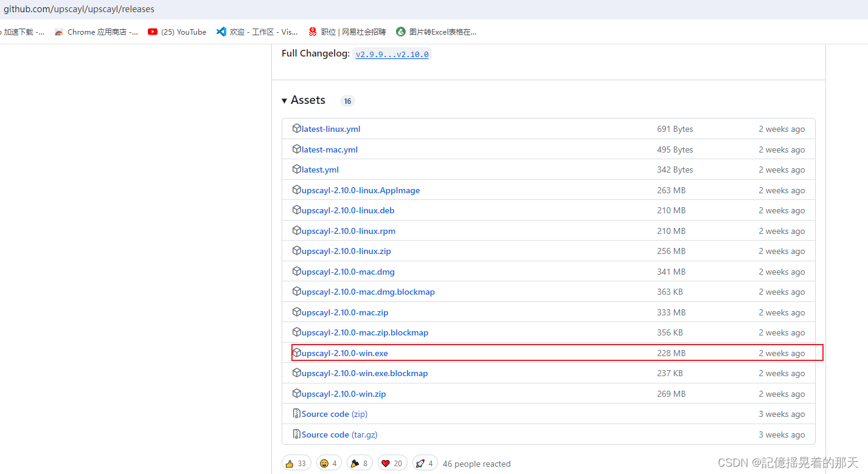
Task: Click zip file icon beside Source code (zip)
Action: [297, 413]
